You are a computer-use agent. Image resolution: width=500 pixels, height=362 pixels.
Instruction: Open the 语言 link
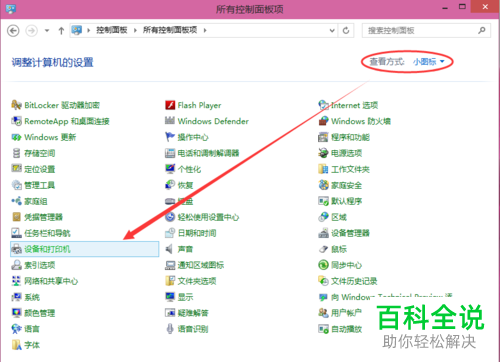[x=32, y=329]
